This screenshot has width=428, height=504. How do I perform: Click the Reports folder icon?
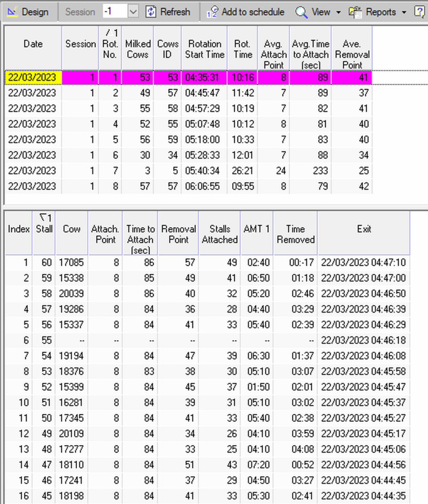(356, 12)
